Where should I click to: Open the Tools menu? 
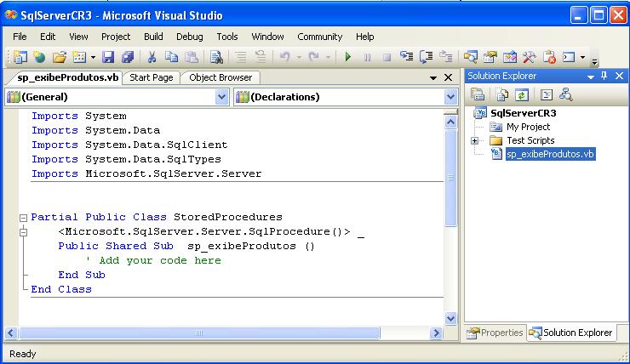point(227,37)
